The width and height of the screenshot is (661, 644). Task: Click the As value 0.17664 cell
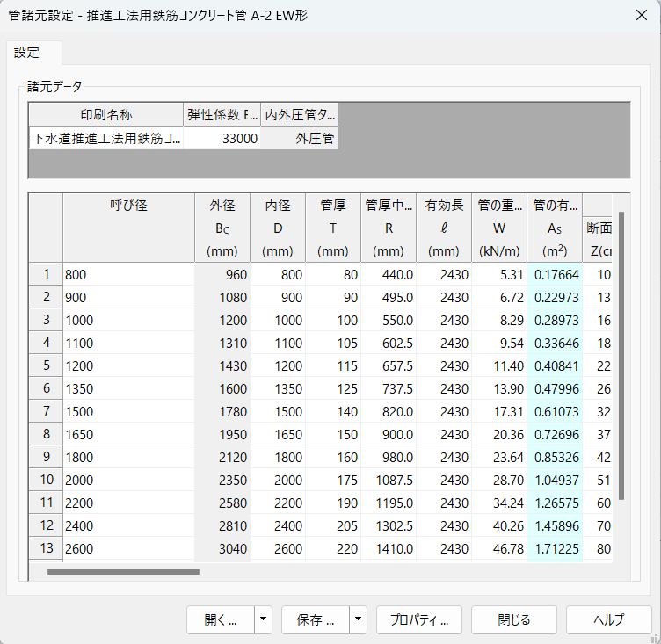pos(555,274)
